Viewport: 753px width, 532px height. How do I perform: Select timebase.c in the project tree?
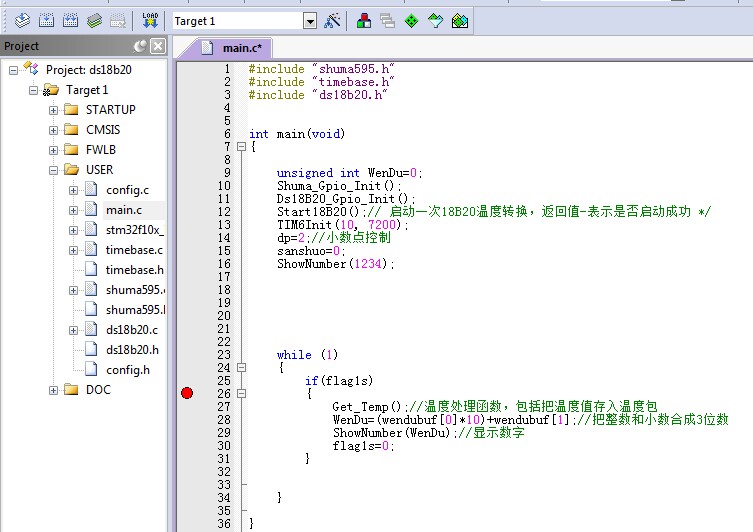click(134, 250)
